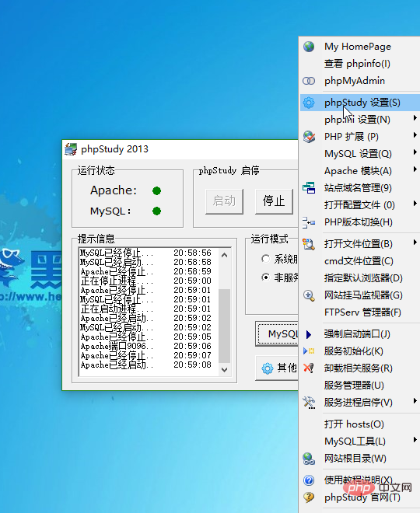420x513 pixels.
Task: Expand the PHP 扩展 (P) submenu arrow
Action: pyautogui.click(x=415, y=134)
